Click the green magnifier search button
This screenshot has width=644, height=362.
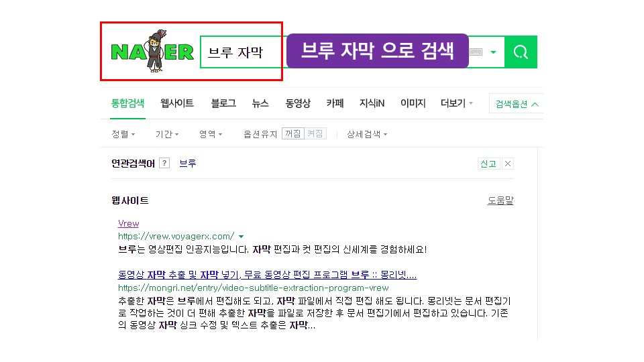click(521, 52)
